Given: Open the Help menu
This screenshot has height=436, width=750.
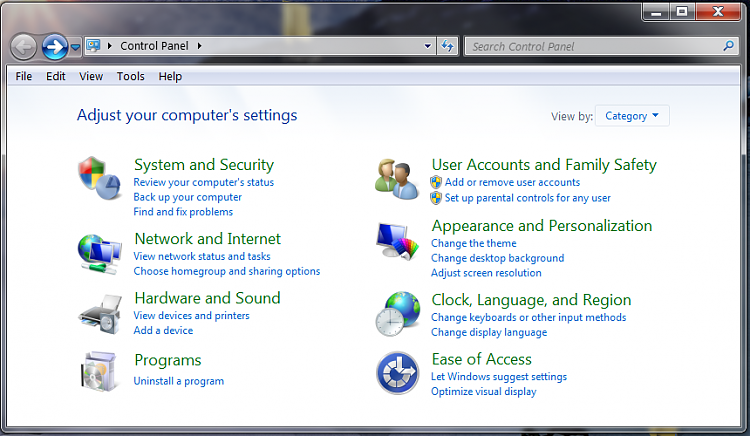Looking at the screenshot, I should click(x=170, y=76).
